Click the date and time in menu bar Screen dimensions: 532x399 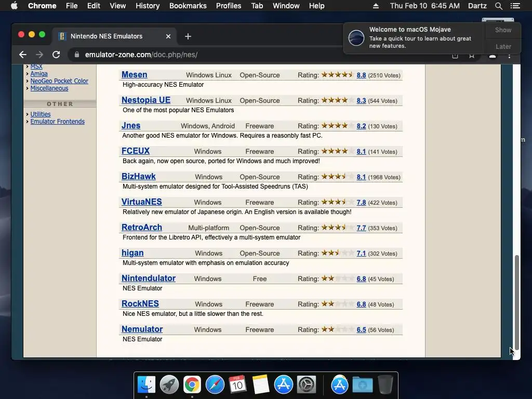(425, 6)
